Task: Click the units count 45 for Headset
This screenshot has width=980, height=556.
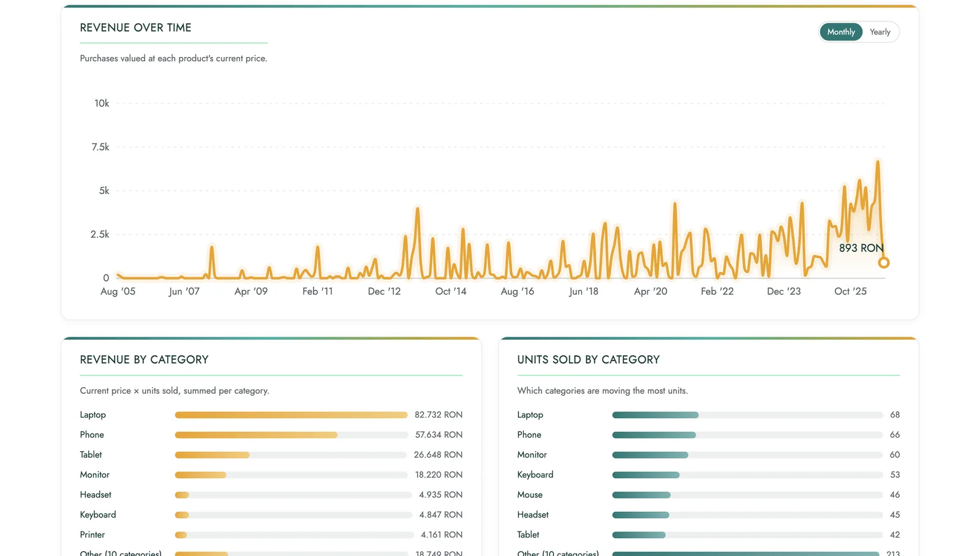Action: (x=895, y=514)
